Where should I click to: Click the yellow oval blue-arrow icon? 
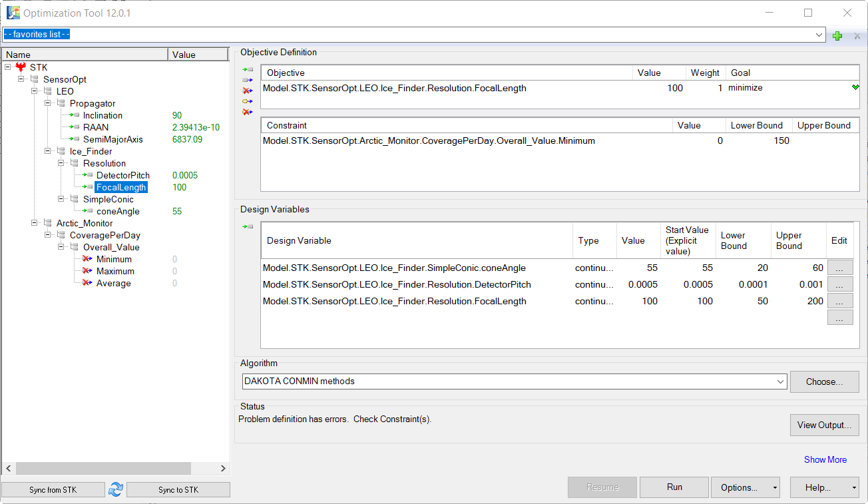[x=248, y=101]
